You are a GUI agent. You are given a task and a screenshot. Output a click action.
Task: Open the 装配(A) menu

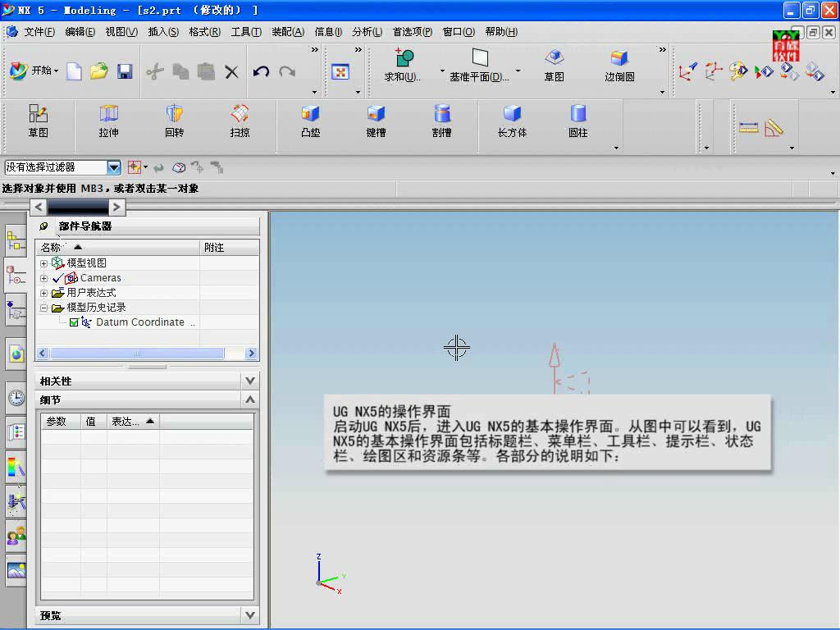[x=288, y=32]
